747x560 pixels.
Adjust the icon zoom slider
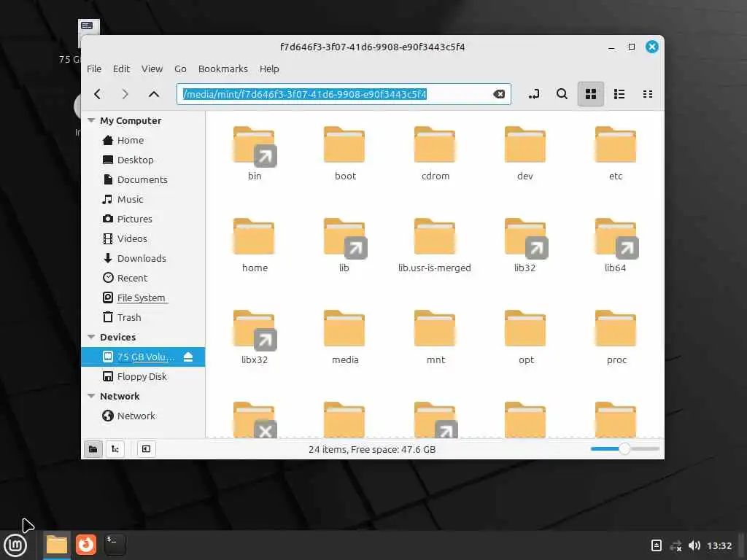click(624, 448)
